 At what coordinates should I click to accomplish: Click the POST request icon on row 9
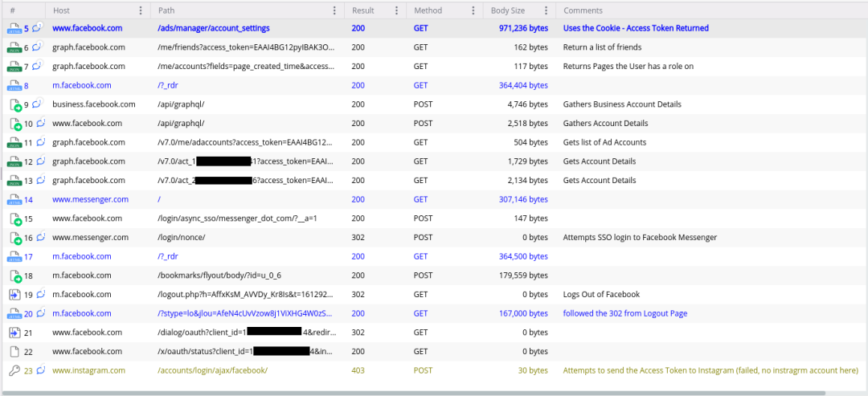pyautogui.click(x=15, y=104)
